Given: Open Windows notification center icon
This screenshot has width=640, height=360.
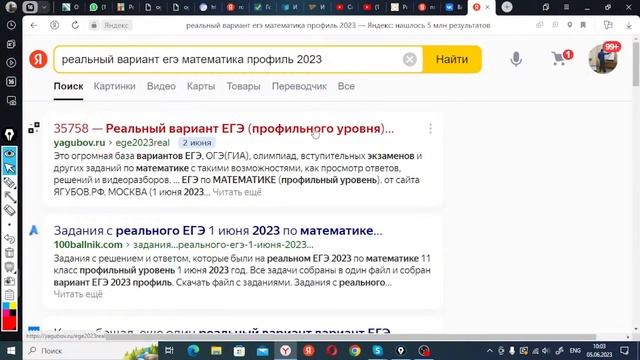Looking at the screenshot, I should point(624,351).
